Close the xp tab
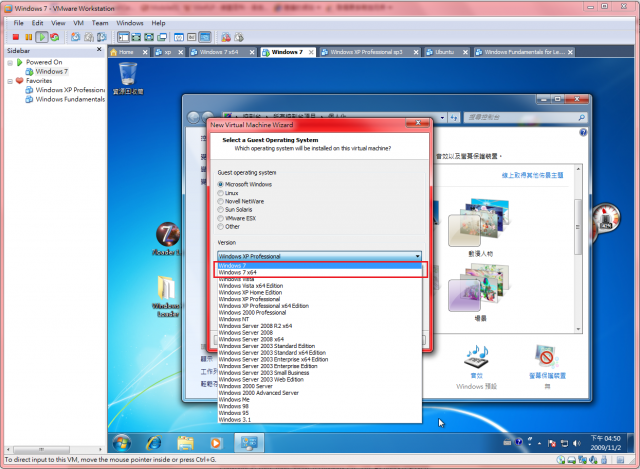Screen dimensions: 640x469 (x=181, y=52)
